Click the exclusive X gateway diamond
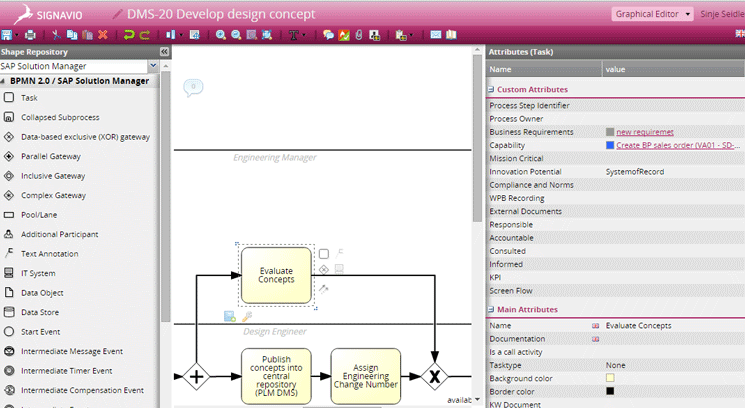The height and width of the screenshot is (408, 745). [x=434, y=377]
